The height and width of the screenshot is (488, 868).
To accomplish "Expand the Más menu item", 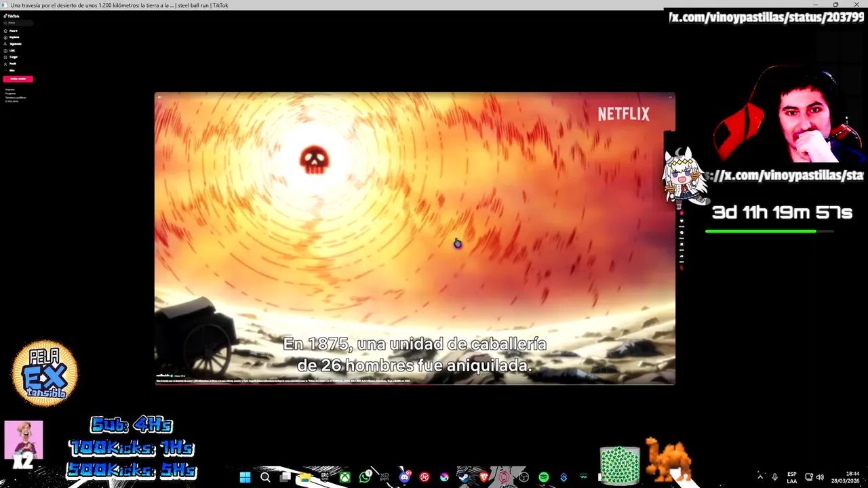I will [x=9, y=70].
